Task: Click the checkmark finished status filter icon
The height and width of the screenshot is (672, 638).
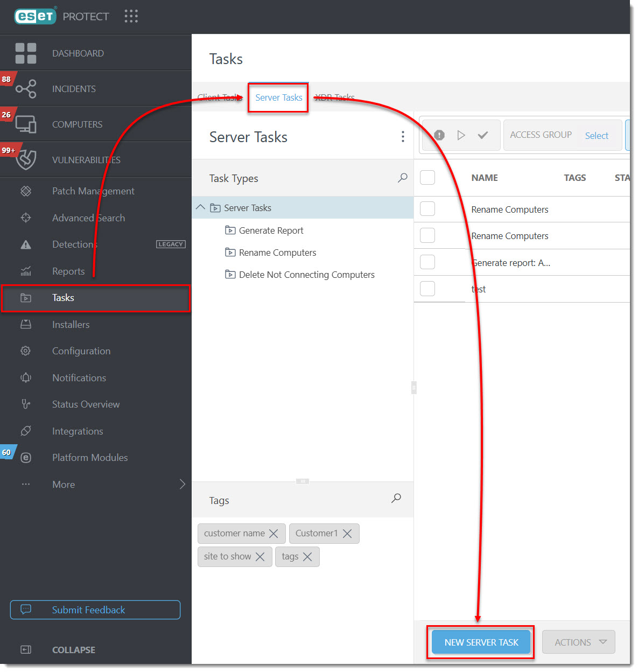Action: [483, 135]
